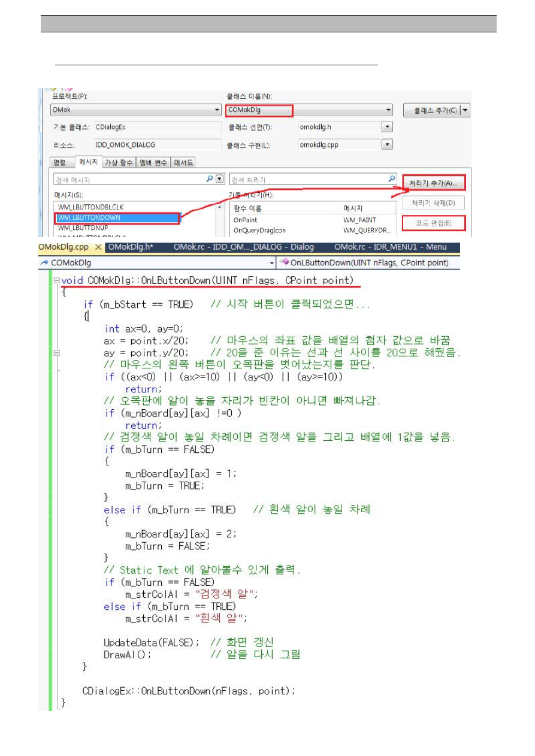Open the omokdlg.cpp class implementation dropdown
Viewport: 535px width, 756px height.
[387, 144]
